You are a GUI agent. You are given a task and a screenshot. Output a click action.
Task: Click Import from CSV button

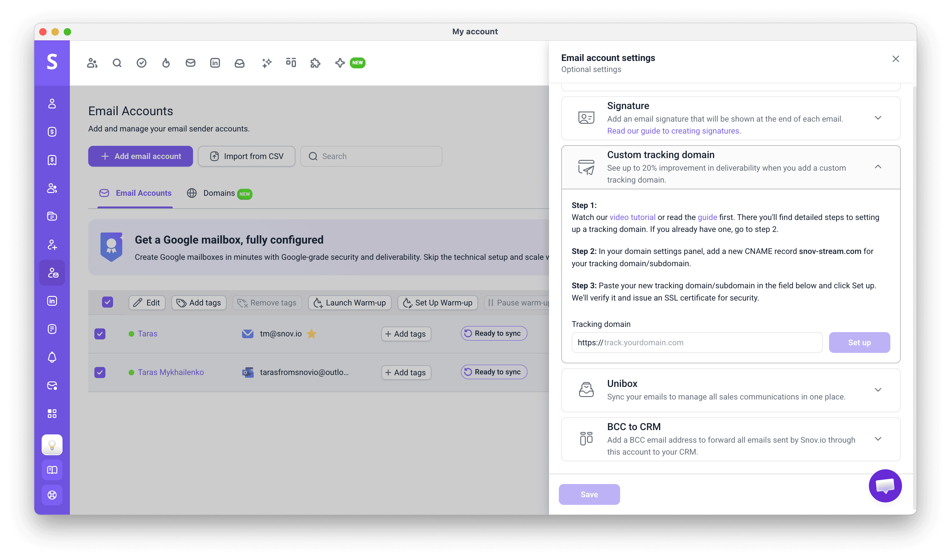246,156
